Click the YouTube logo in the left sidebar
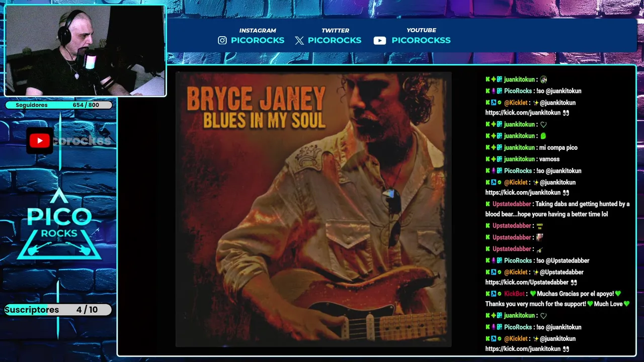The height and width of the screenshot is (362, 644). pos(40,141)
